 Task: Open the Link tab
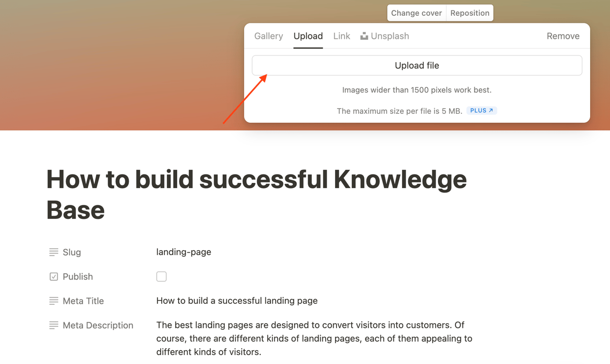click(341, 36)
